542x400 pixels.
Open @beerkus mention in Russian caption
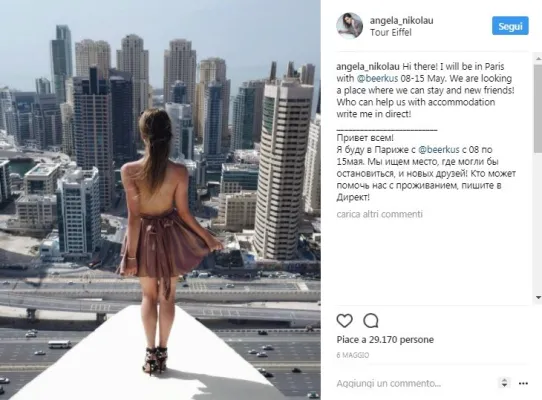pos(439,150)
